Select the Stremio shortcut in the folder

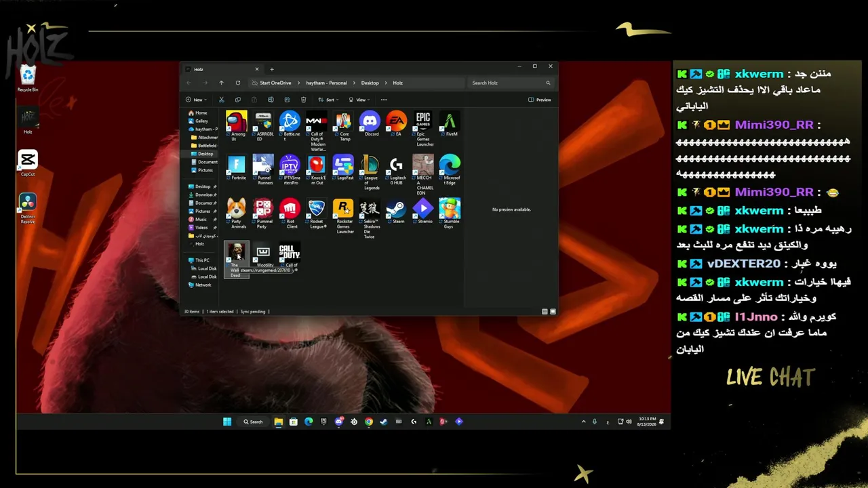coord(424,211)
